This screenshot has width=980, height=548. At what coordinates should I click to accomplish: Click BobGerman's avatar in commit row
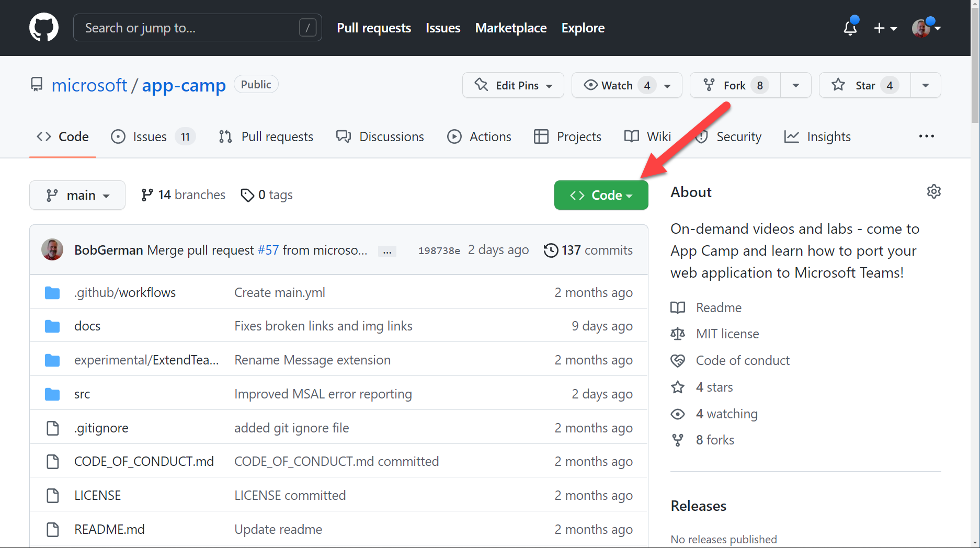pos(52,250)
